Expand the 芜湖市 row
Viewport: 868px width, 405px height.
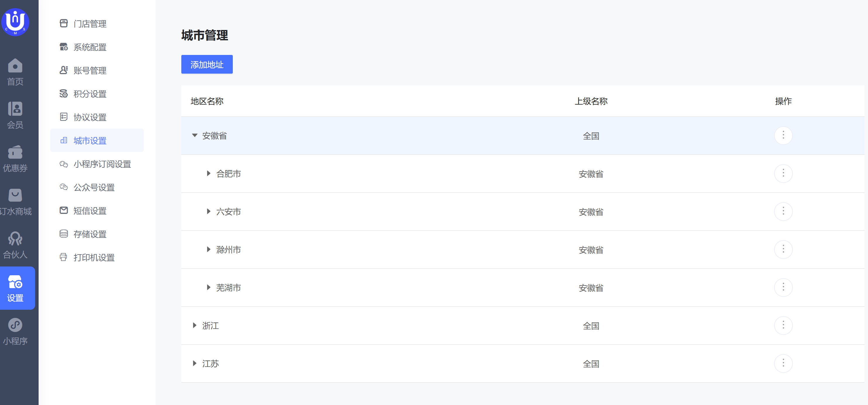(209, 288)
